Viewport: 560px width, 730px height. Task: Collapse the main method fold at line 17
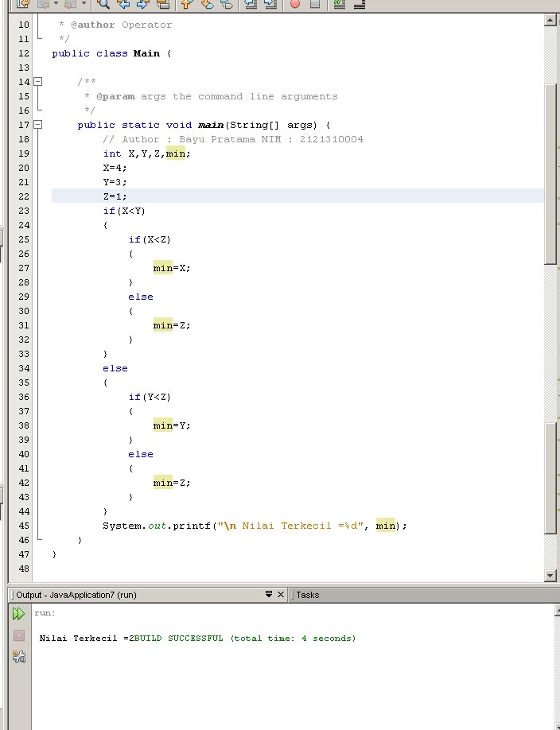pyautogui.click(x=38, y=124)
